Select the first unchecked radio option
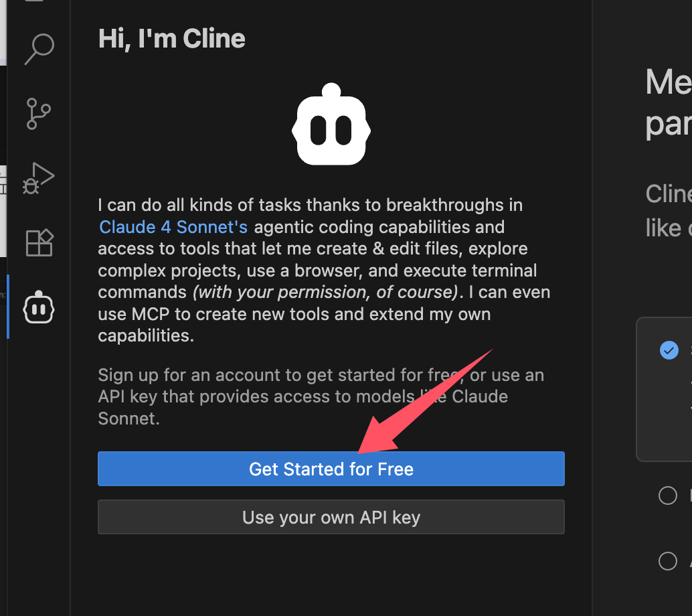This screenshot has height=616, width=692. [668, 495]
